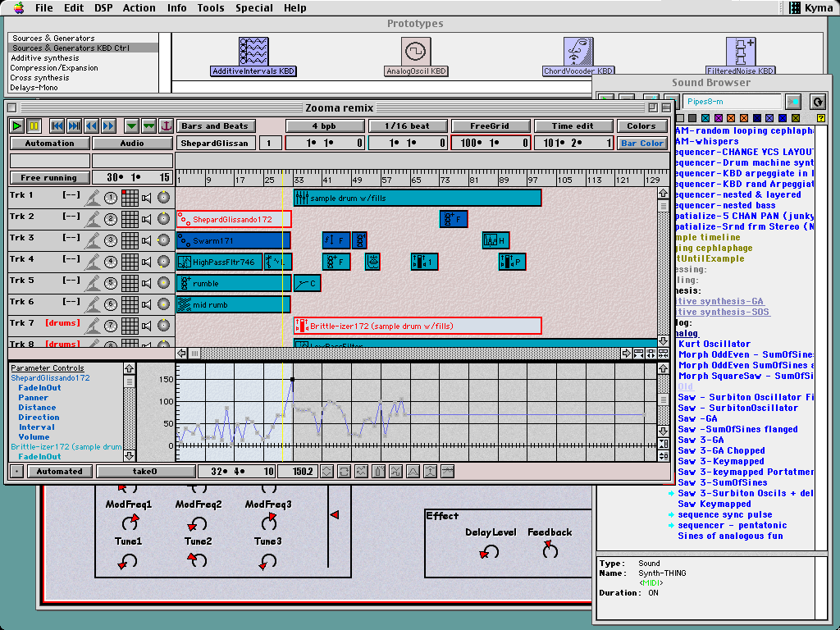
Task: Toggle the purple crossed box in Sound Browser
Action: pos(719,118)
